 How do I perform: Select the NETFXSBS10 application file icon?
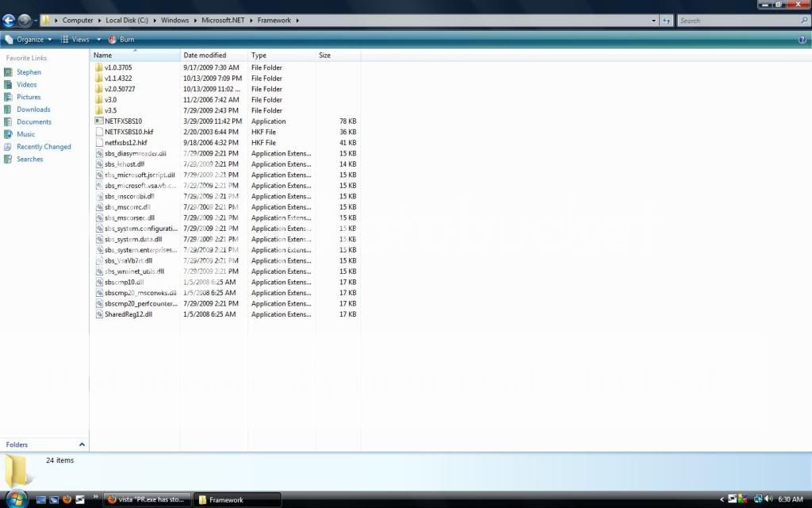point(98,121)
